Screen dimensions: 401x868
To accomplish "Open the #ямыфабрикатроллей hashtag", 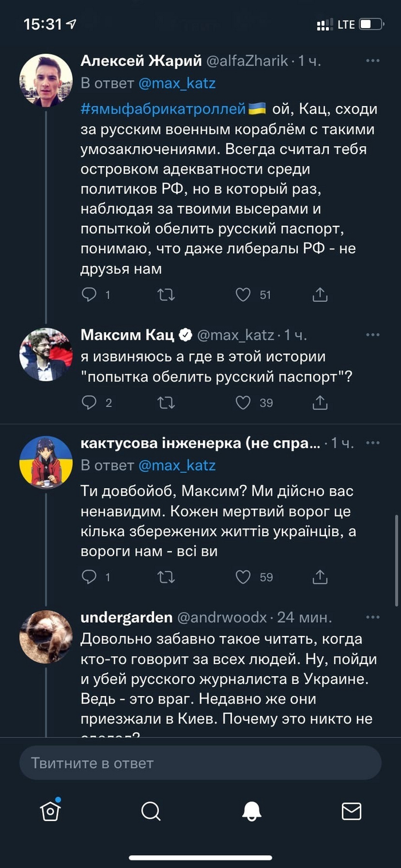I will tap(163, 108).
